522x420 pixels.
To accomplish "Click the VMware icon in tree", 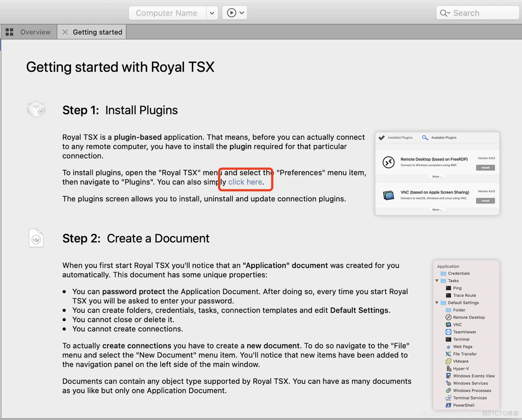I will tap(448, 362).
